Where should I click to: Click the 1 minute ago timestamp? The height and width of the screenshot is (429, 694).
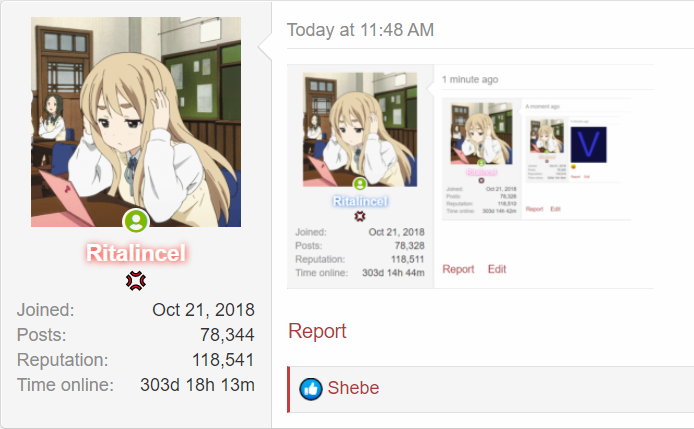(470, 80)
